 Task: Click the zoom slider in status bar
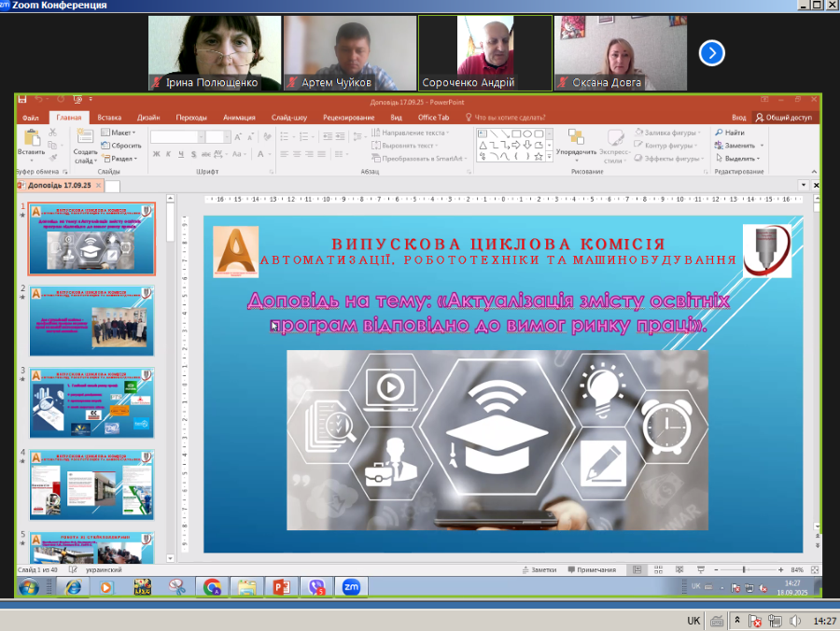coord(744,569)
